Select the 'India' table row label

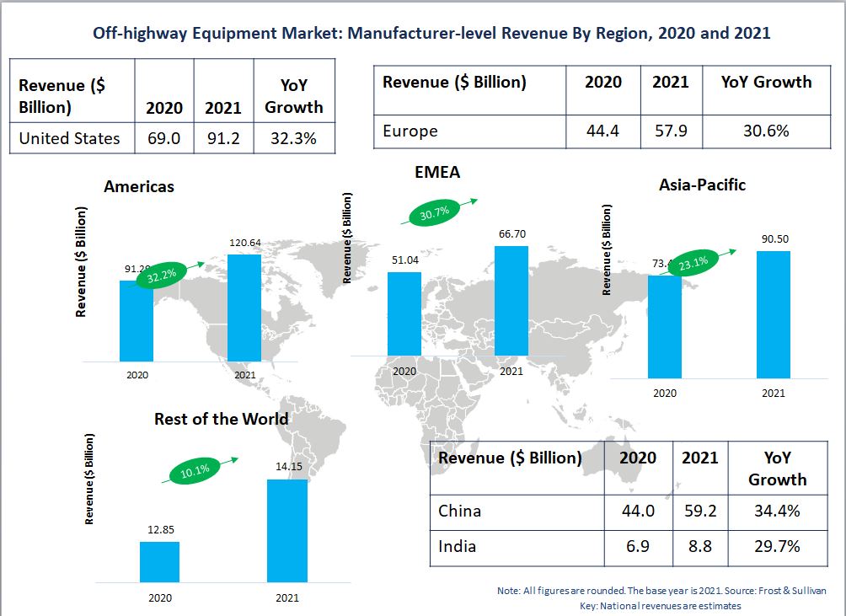(x=457, y=546)
